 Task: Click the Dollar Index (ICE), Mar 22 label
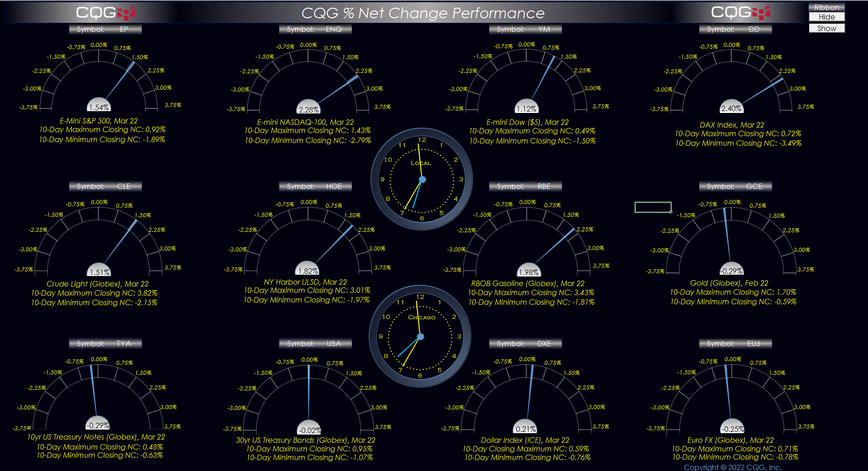[x=525, y=440]
